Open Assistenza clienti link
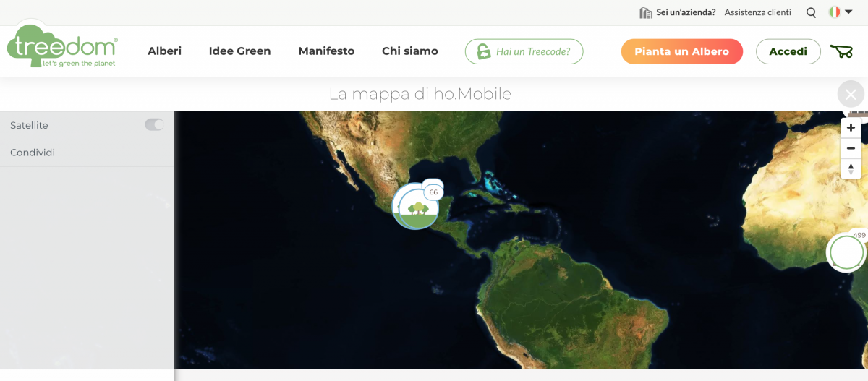This screenshot has height=381, width=868. tap(757, 12)
